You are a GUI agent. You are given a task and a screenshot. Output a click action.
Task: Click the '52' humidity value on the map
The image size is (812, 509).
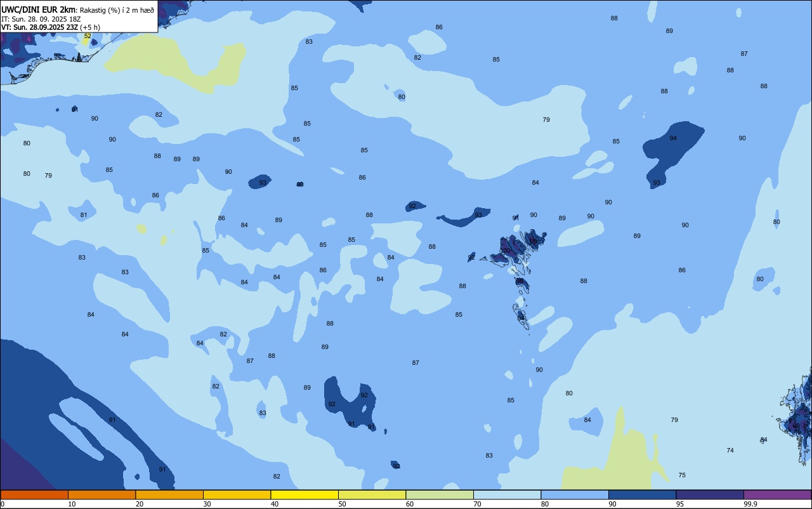click(x=88, y=36)
